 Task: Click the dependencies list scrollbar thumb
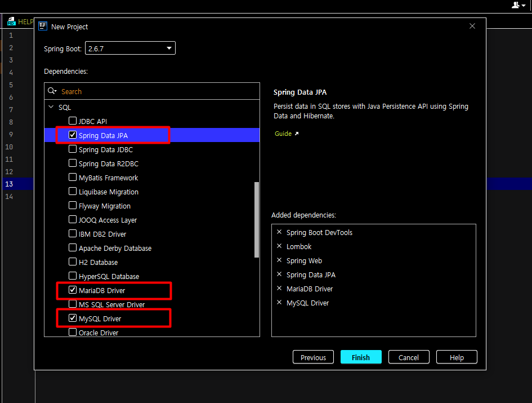tap(257, 220)
